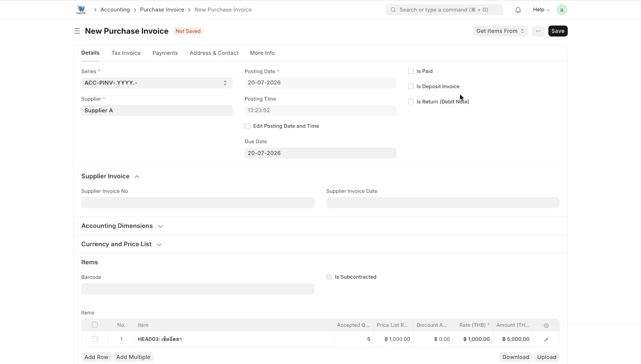Open the three-dots more actions menu
Image resolution: width=641 pixels, height=364 pixels.
pyautogui.click(x=538, y=31)
